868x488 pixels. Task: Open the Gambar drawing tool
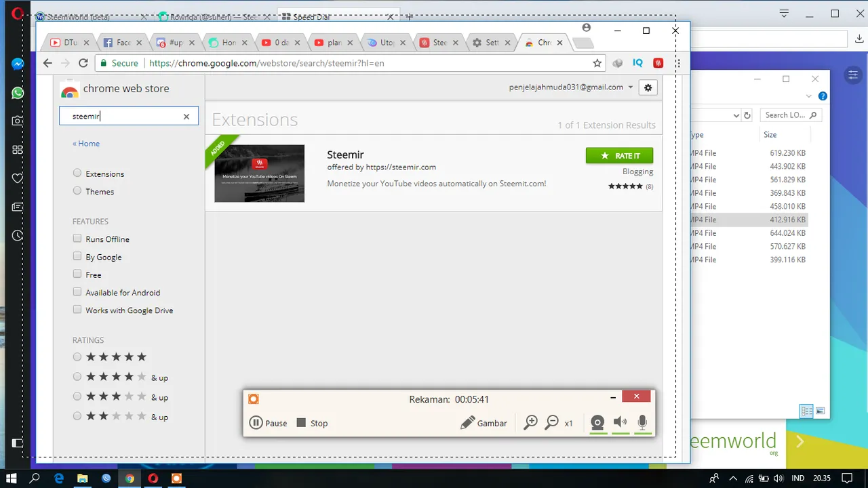(x=484, y=423)
